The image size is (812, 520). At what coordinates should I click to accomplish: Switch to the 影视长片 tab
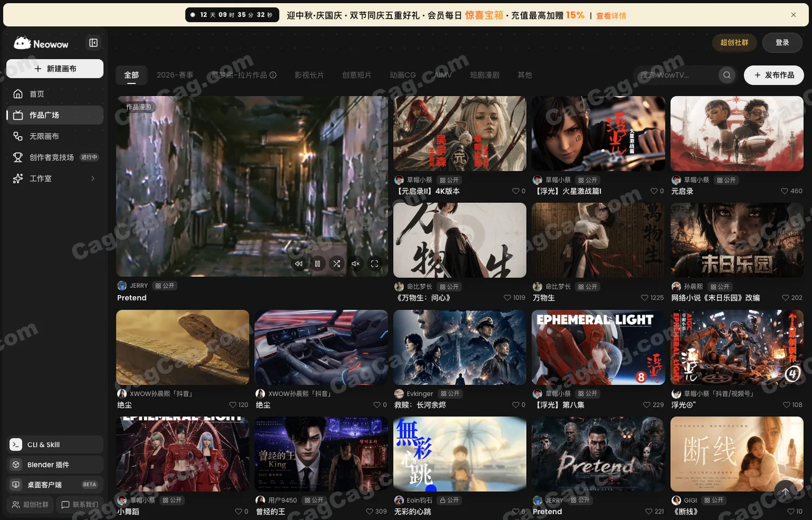(x=309, y=75)
